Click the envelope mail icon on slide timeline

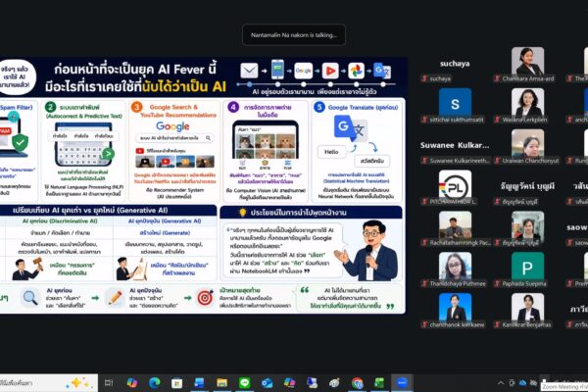point(249,71)
